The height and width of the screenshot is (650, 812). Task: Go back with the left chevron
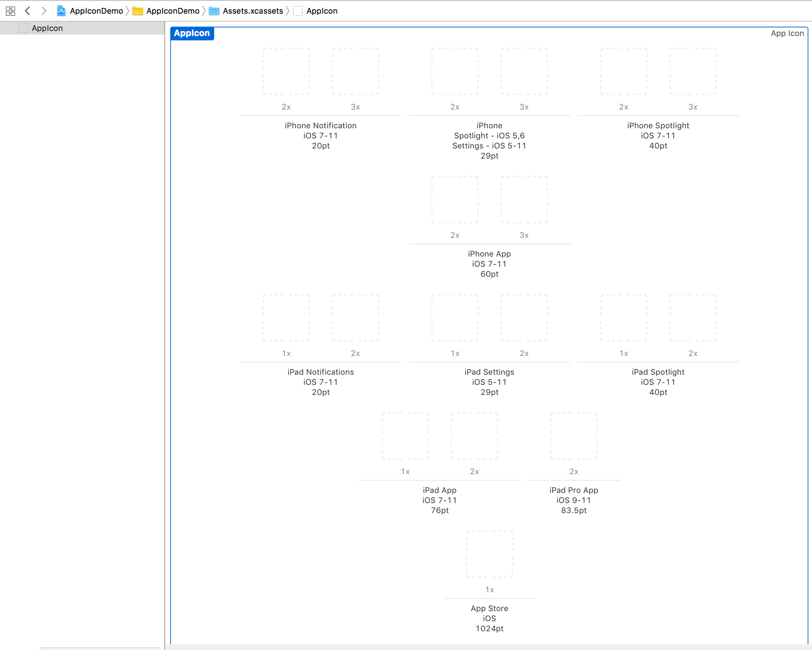(27, 11)
